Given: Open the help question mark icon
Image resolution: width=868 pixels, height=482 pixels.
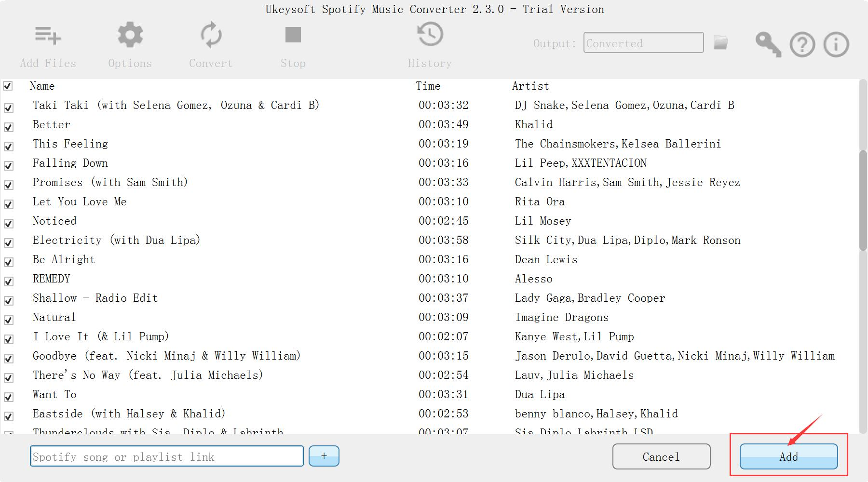Looking at the screenshot, I should click(x=802, y=45).
